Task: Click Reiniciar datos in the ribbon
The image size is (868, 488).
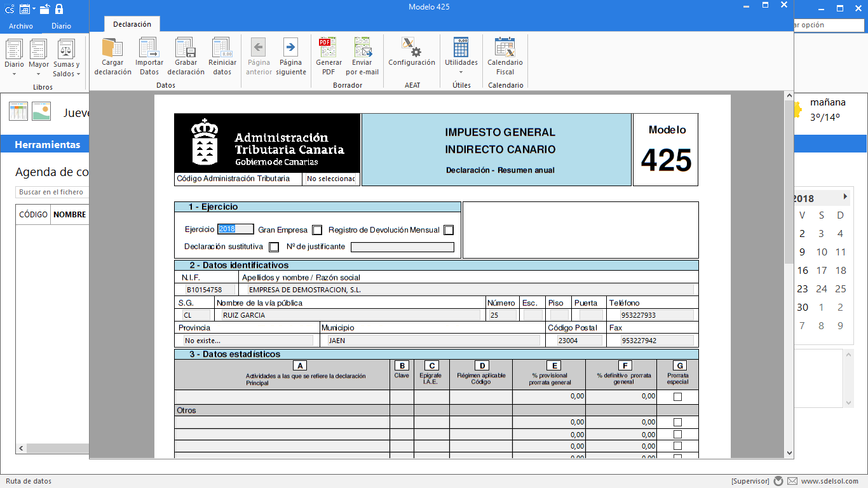Action: point(222,57)
